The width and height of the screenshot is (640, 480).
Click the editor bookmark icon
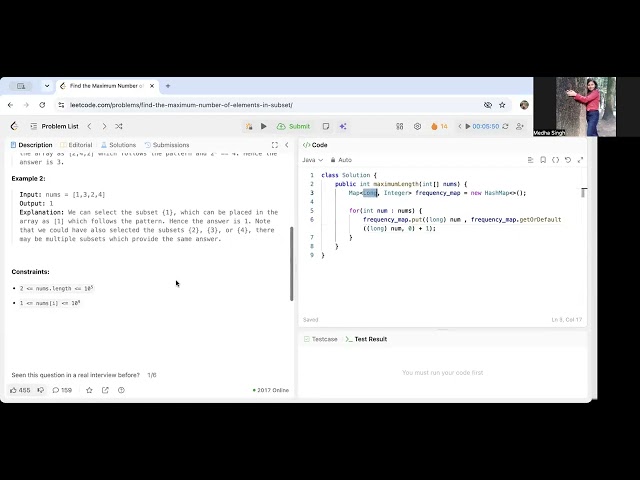point(543,160)
